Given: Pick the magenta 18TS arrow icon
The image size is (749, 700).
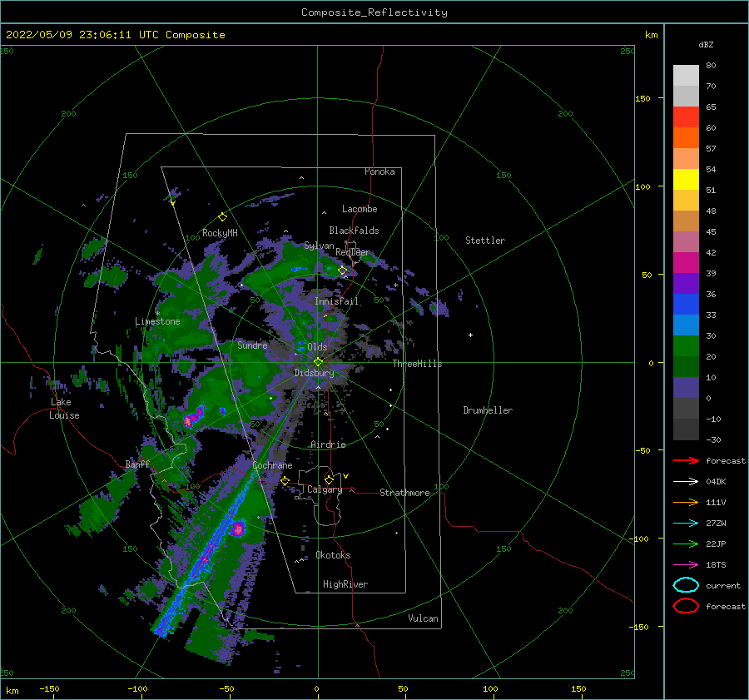Looking at the screenshot, I should pos(686,565).
